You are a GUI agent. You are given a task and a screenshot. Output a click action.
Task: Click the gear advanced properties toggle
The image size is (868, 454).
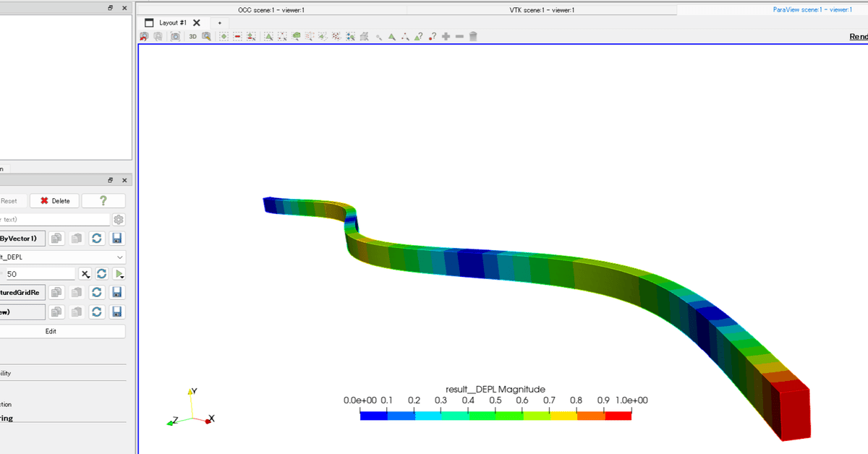click(119, 219)
